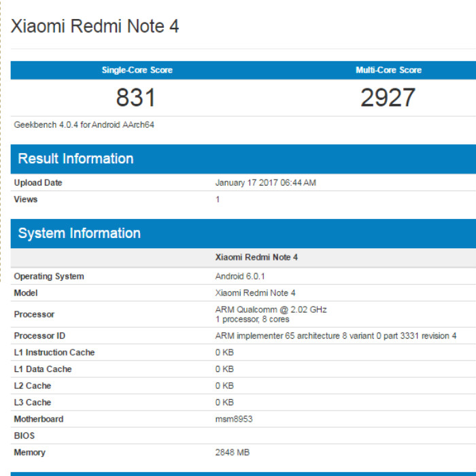The width and height of the screenshot is (476, 476).
Task: Click the Geekbench 4.0.4 for Android AArch64 text
Action: (84, 124)
